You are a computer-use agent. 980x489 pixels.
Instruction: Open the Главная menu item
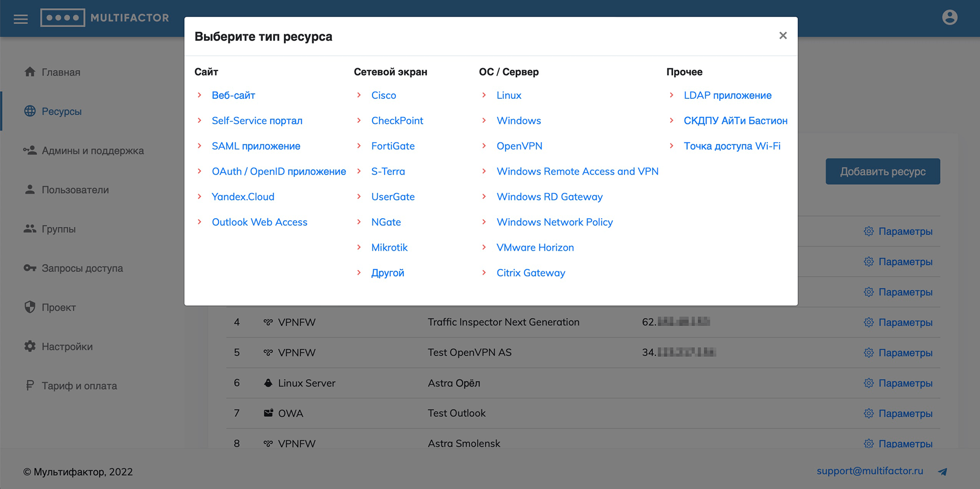pos(61,72)
